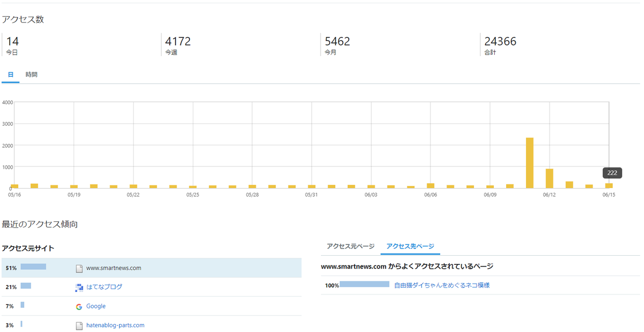The width and height of the screenshot is (644, 332).
Task: Open 自由猫ダイちゃんをめぐるネコ模様 page link
Action: (x=442, y=285)
